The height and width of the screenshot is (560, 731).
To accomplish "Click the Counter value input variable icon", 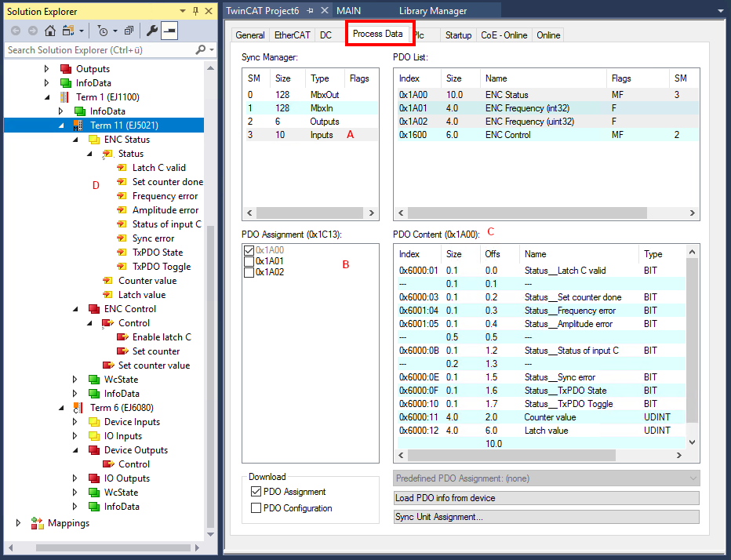I will point(107,281).
